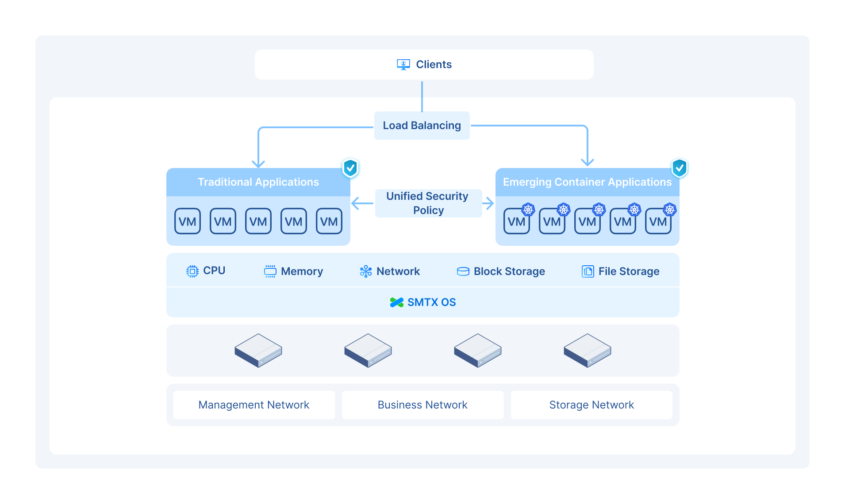Click the Clients monitor icon
Image resolution: width=845 pixels, height=504 pixels.
[403, 65]
